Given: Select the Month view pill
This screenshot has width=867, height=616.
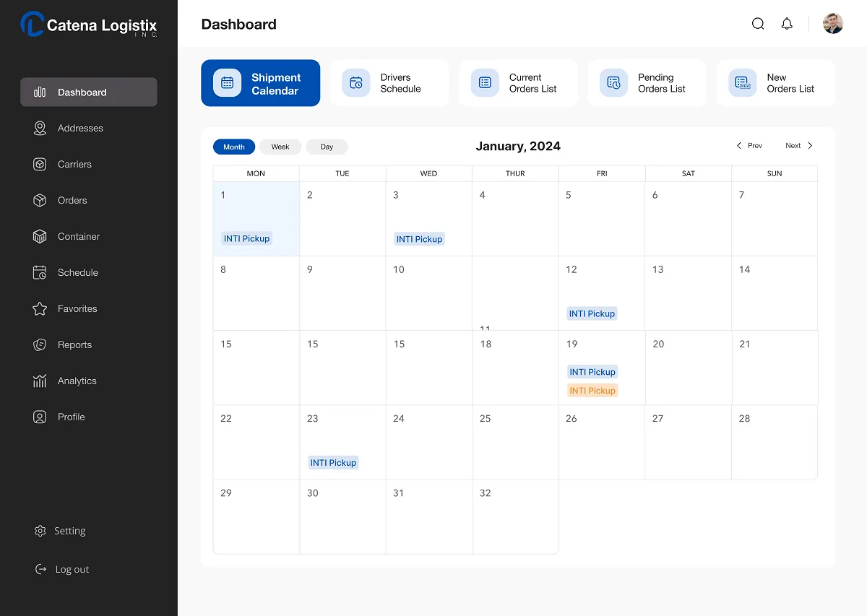Looking at the screenshot, I should click(233, 147).
